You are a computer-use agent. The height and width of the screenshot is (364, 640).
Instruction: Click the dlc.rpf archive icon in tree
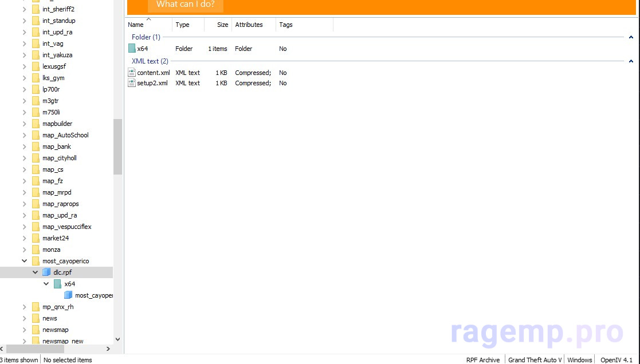click(46, 272)
